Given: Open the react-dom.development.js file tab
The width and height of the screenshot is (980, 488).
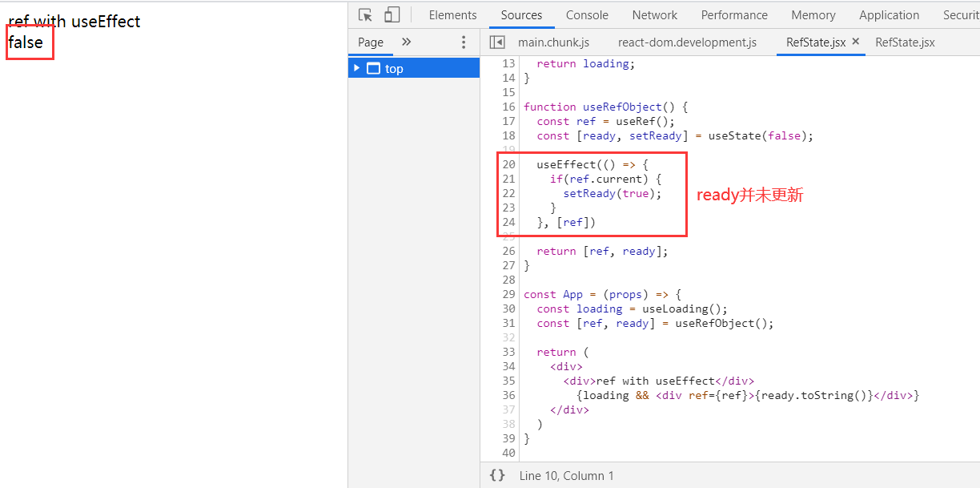Looking at the screenshot, I should [x=687, y=42].
